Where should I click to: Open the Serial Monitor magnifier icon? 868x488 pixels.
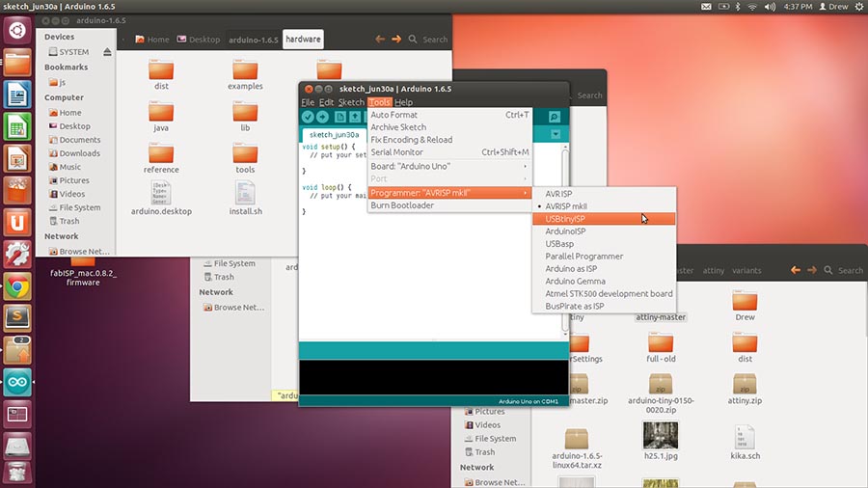coord(555,117)
